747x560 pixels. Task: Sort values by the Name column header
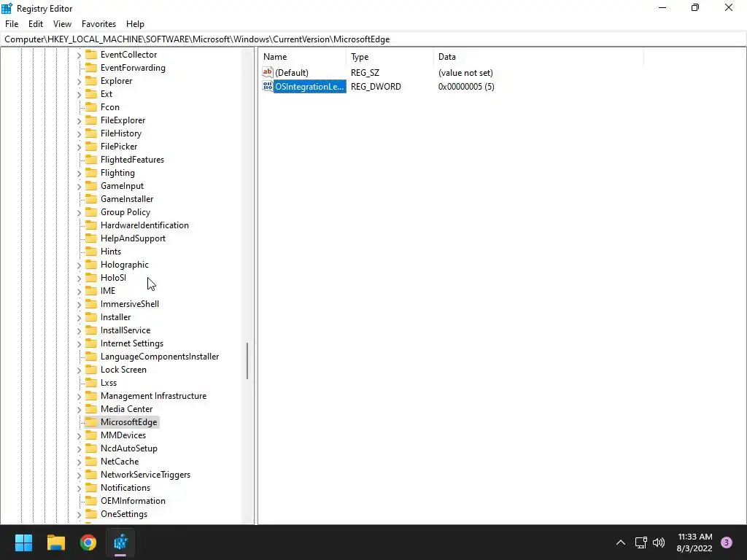(x=303, y=57)
